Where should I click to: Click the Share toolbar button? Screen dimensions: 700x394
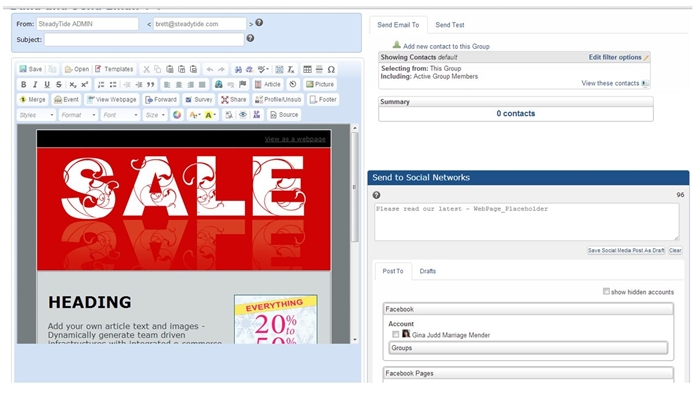point(233,100)
